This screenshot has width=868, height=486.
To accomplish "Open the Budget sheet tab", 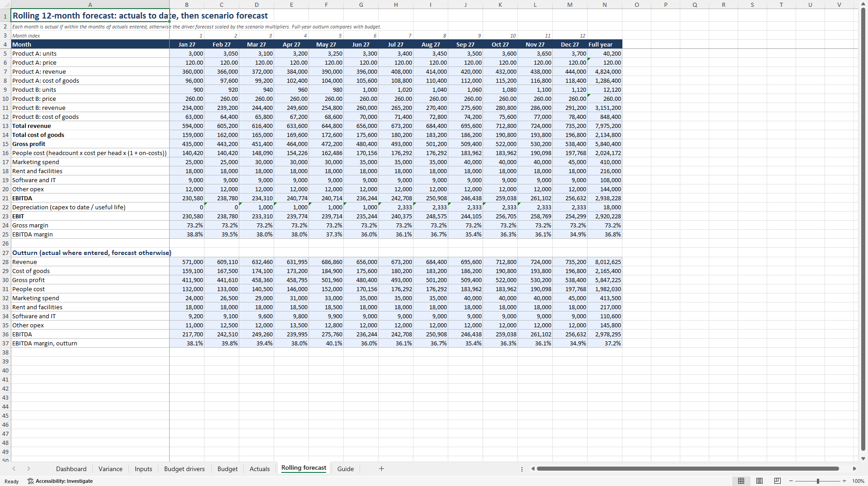I will (x=228, y=469).
